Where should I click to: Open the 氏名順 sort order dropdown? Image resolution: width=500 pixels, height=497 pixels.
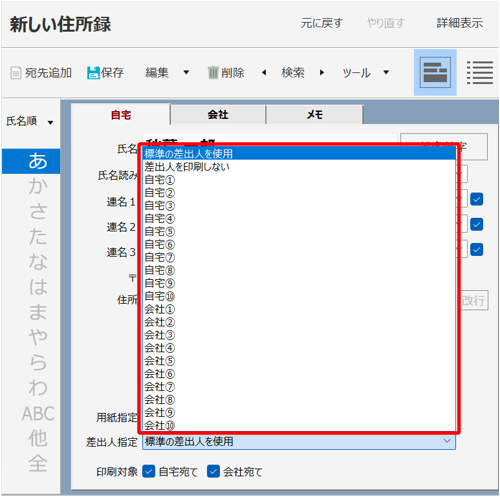(x=50, y=122)
